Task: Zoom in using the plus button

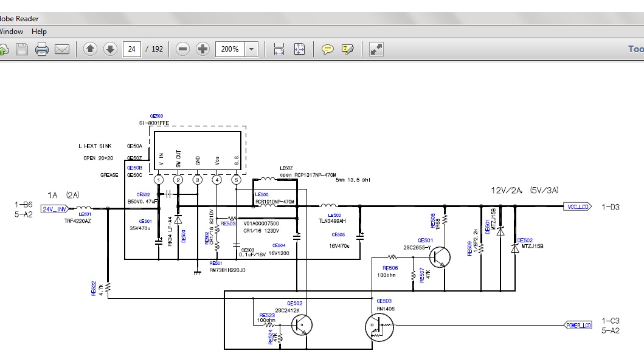Action: [x=203, y=49]
